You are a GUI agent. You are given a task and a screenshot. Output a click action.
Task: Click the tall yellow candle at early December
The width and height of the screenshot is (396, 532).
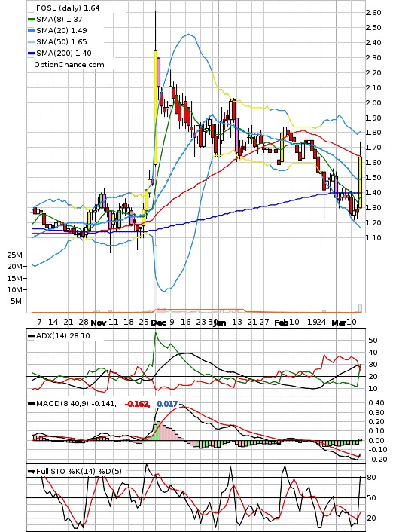(x=155, y=108)
